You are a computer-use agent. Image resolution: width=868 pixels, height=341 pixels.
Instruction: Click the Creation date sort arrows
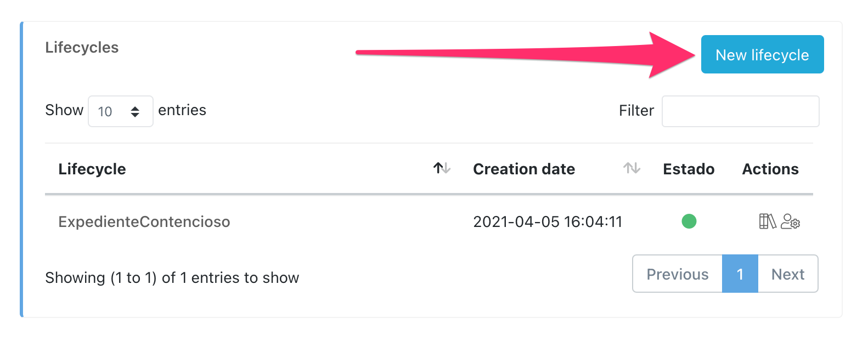click(x=632, y=168)
